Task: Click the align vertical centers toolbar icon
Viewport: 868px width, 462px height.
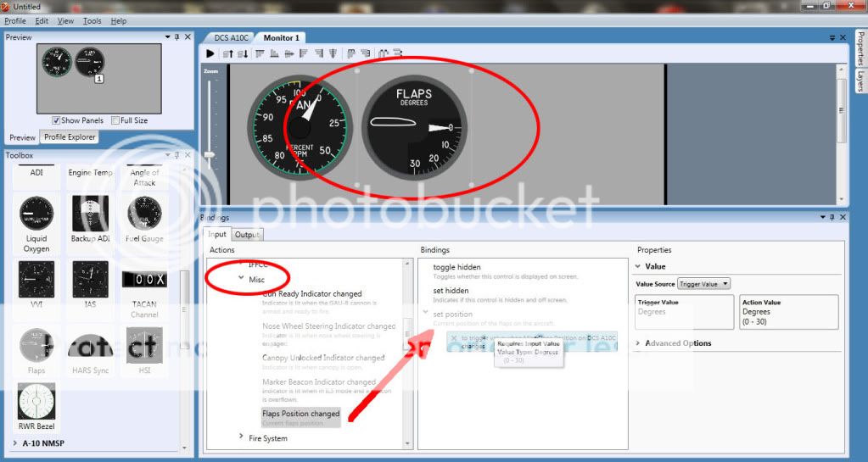Action: 333,53
